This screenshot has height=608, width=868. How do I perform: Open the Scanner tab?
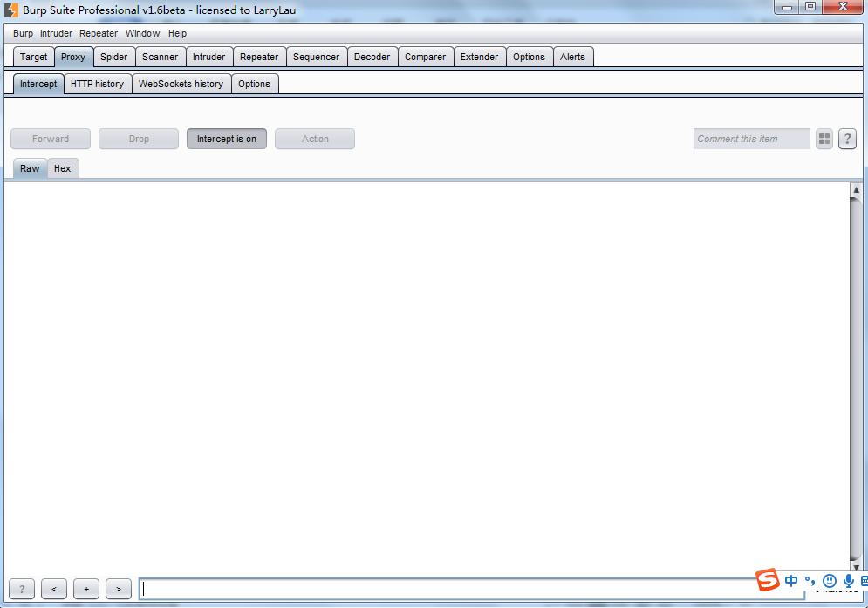click(x=160, y=57)
